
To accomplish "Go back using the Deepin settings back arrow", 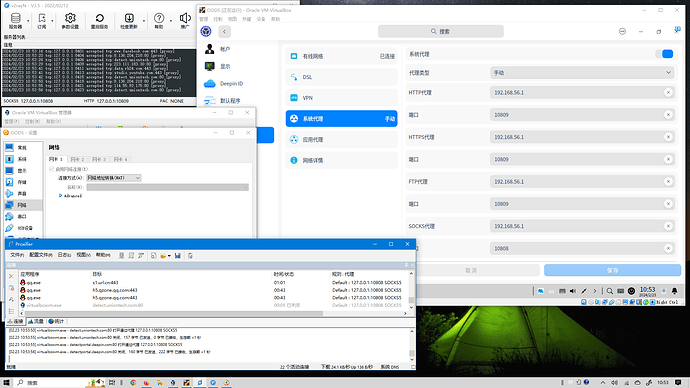I will [x=224, y=32].
